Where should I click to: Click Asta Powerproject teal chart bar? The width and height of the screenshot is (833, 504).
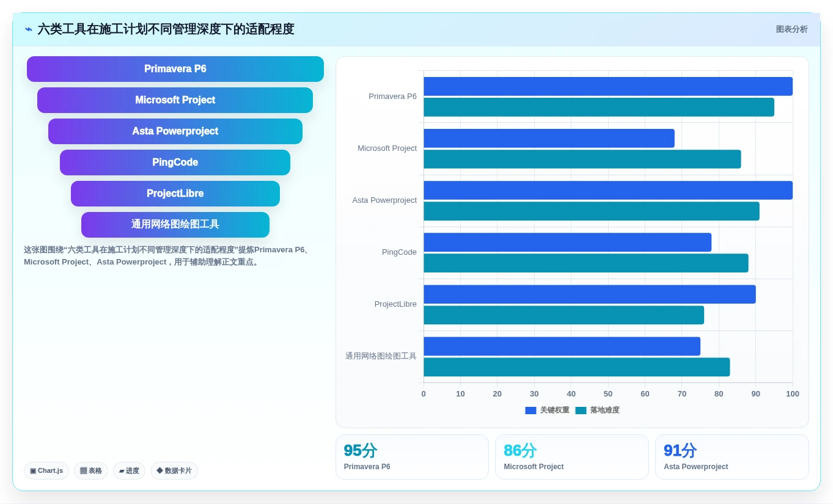592,211
